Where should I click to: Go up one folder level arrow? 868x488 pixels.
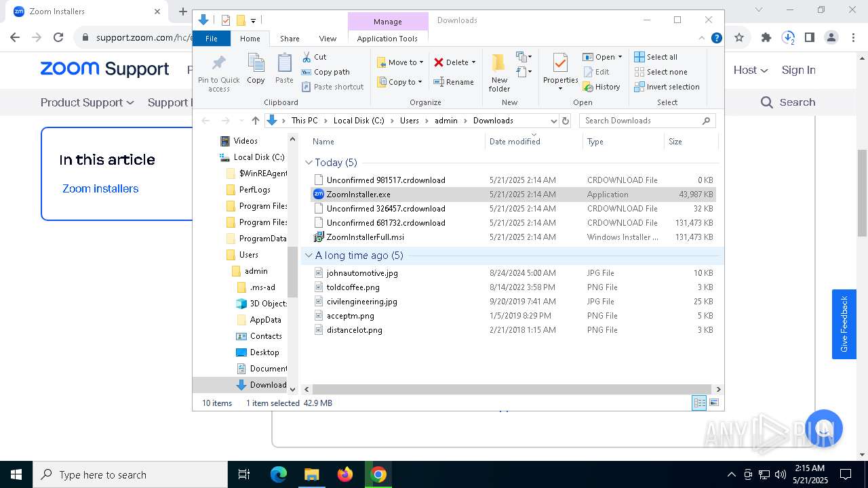[x=255, y=121]
